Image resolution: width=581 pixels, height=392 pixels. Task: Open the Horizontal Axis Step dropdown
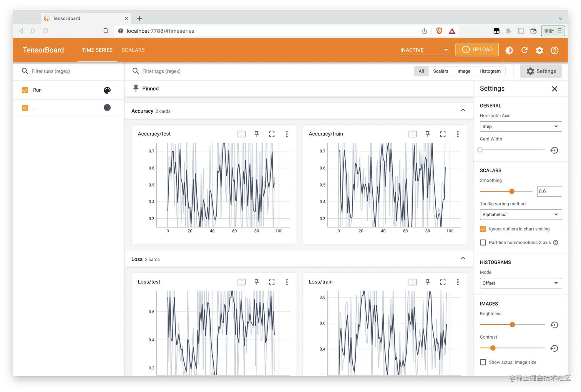521,126
